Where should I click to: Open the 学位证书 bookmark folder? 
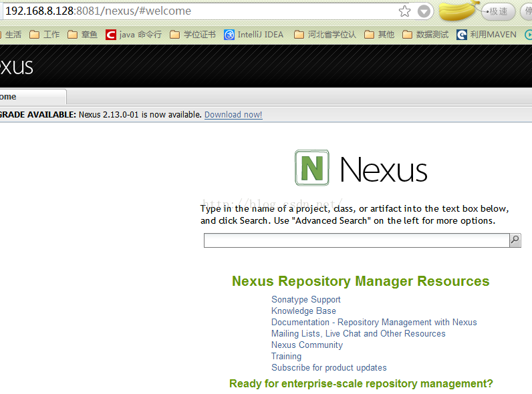tap(192, 35)
